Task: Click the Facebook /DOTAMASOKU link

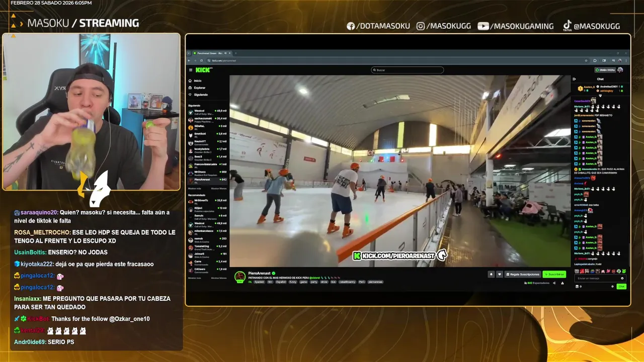Action: 378,26
